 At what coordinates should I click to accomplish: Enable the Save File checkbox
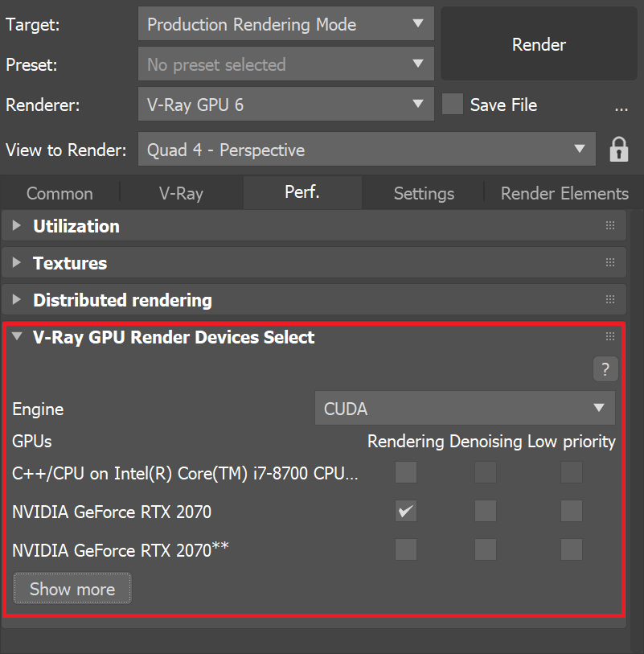(452, 104)
